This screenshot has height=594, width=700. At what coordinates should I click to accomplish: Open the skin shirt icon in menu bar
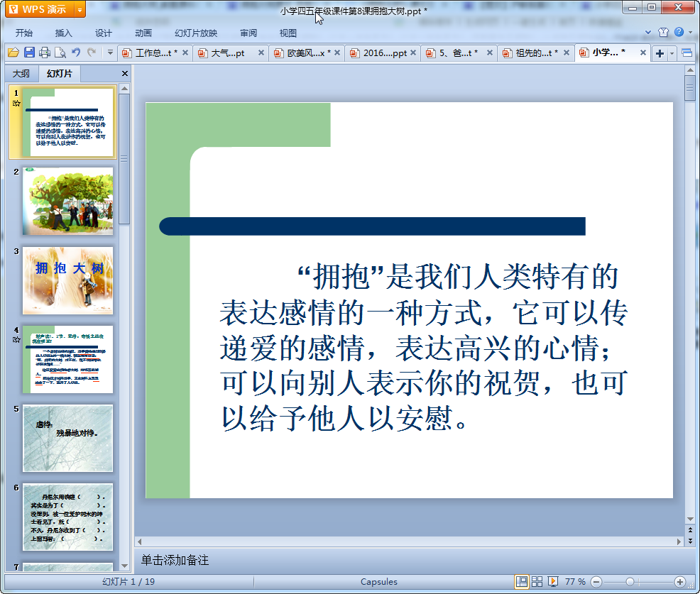click(663, 32)
